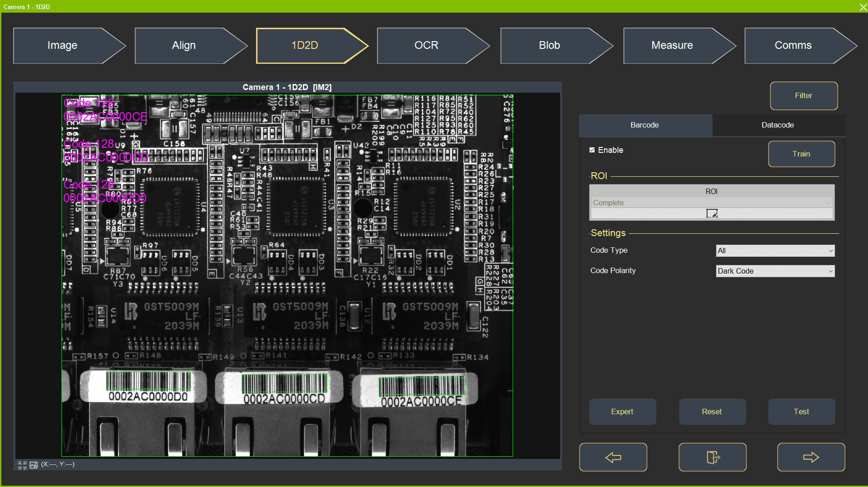The width and height of the screenshot is (868, 487).
Task: Click the magenta result text 0002AC0000CE
Action: [105, 117]
